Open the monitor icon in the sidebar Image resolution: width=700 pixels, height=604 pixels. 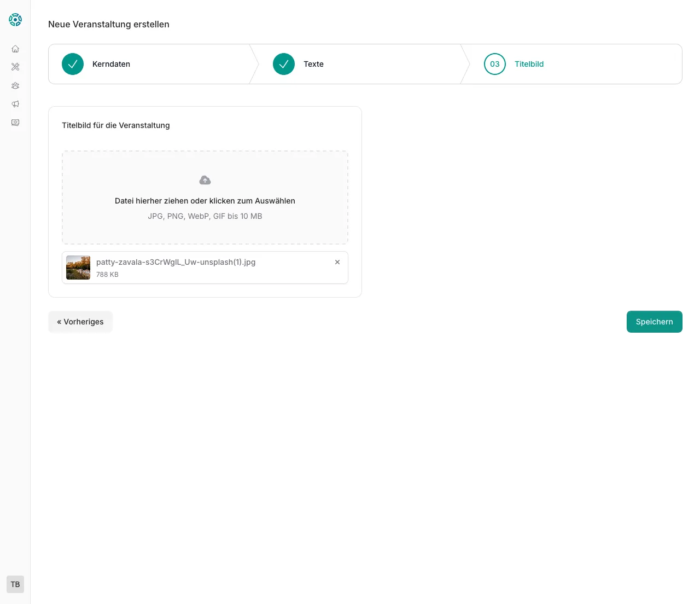15,123
